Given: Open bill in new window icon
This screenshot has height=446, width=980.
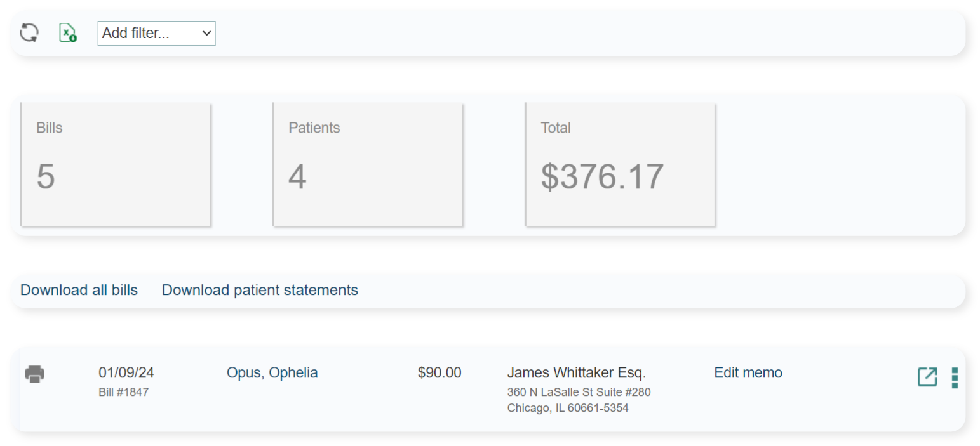Looking at the screenshot, I should (x=927, y=377).
